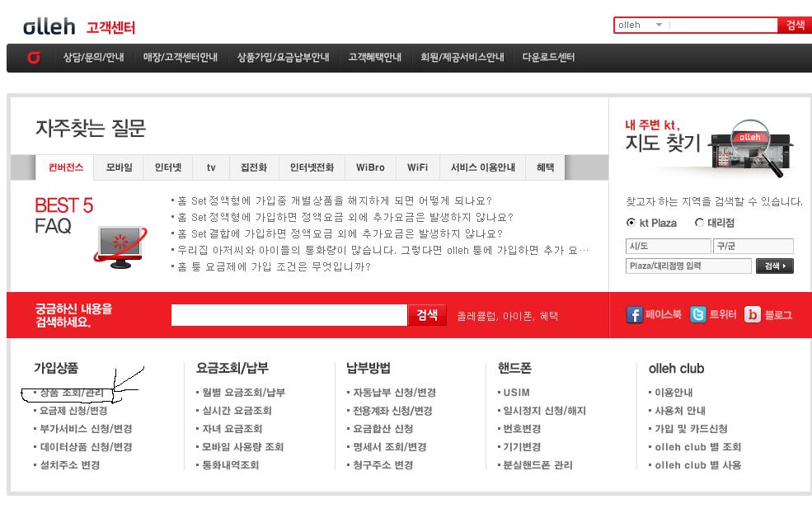Open FAQ '홈 퉁 요금제에 가입 조건은 무엇입니까?'
The height and width of the screenshot is (518, 812).
[274, 266]
